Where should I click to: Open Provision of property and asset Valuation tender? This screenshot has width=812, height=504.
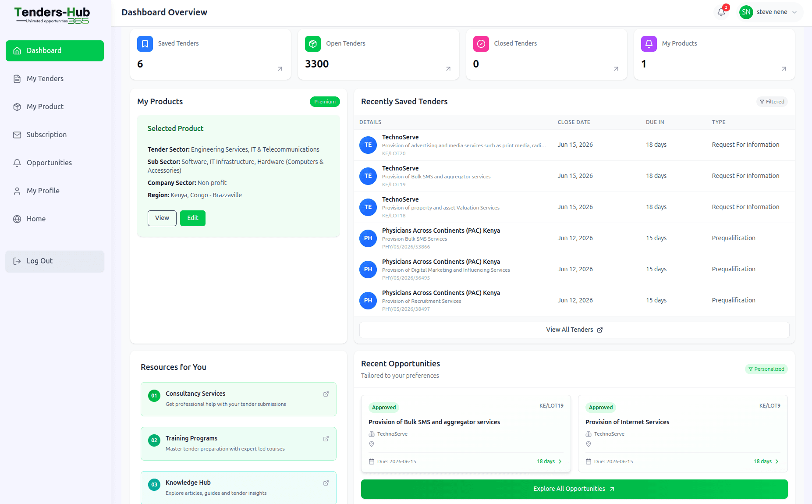tap(574, 207)
